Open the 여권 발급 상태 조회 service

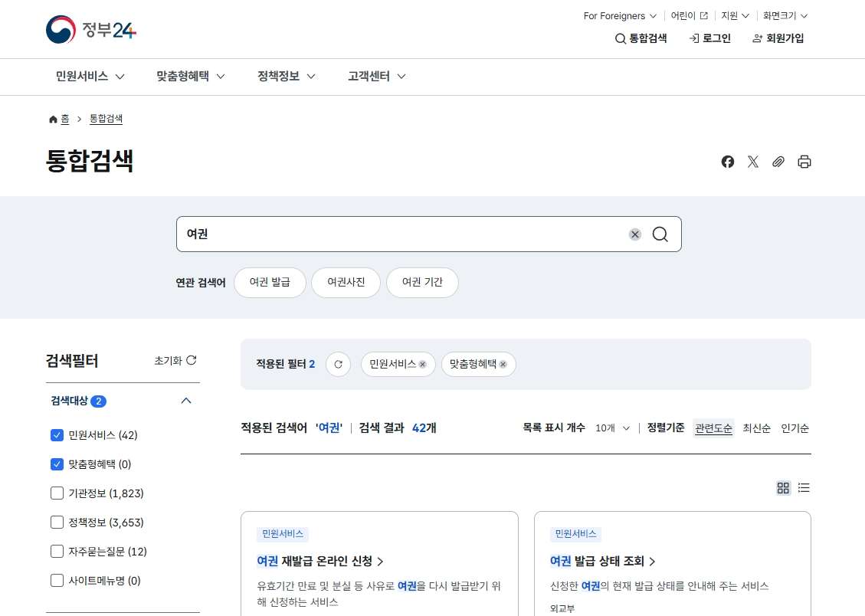[601, 561]
